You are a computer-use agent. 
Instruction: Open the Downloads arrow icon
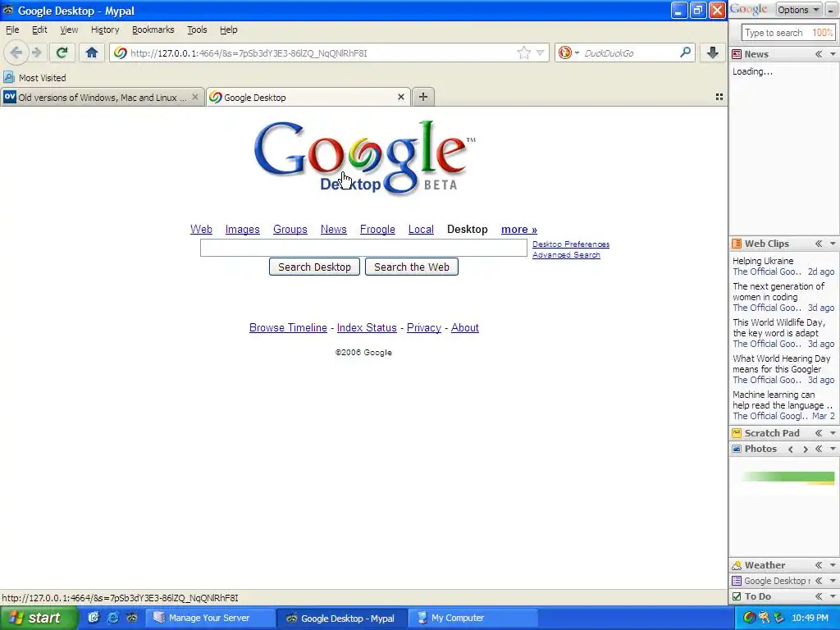coord(713,52)
